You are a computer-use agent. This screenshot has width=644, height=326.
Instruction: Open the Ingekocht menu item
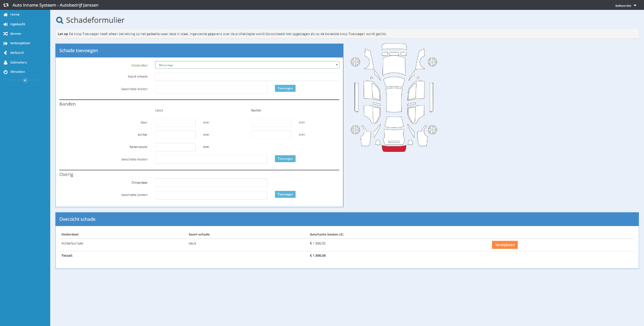tap(18, 24)
